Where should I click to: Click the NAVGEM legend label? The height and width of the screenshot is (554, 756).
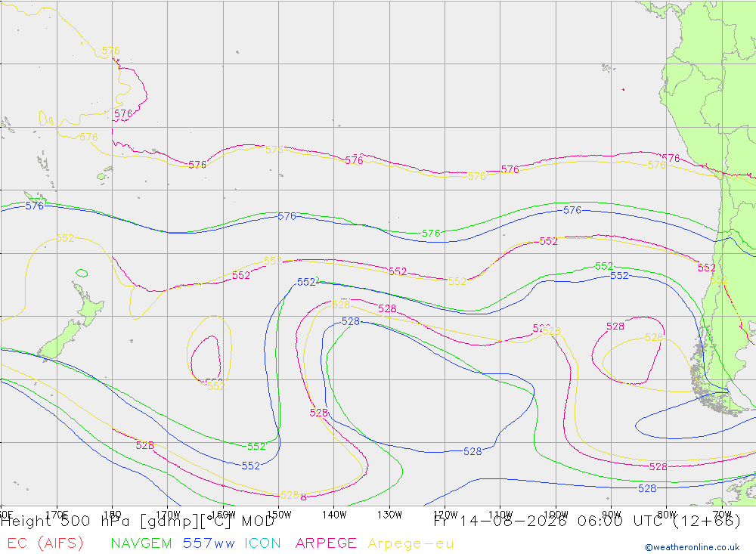click(141, 543)
